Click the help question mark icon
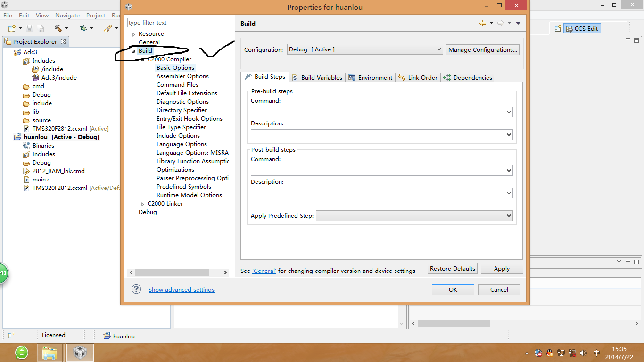The width and height of the screenshot is (644, 362). (136, 289)
